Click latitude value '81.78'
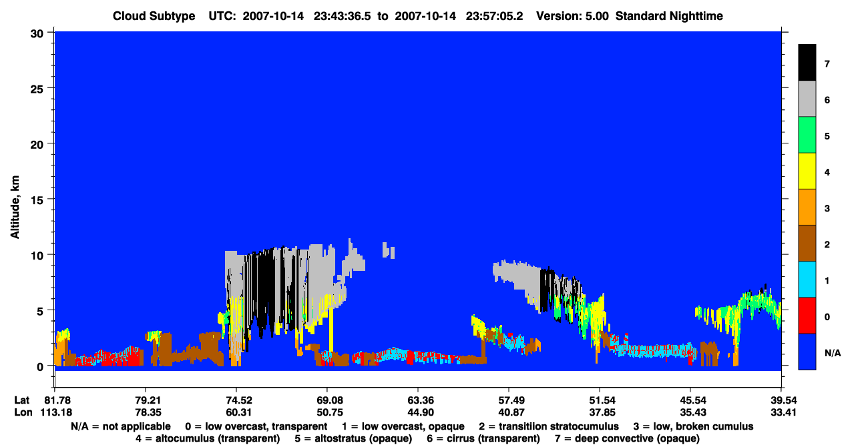Image resolution: width=868 pixels, height=445 pixels. click(57, 400)
